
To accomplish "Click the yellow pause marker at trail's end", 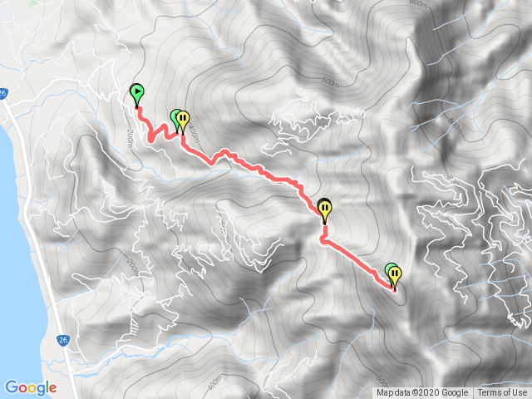I will (395, 277).
